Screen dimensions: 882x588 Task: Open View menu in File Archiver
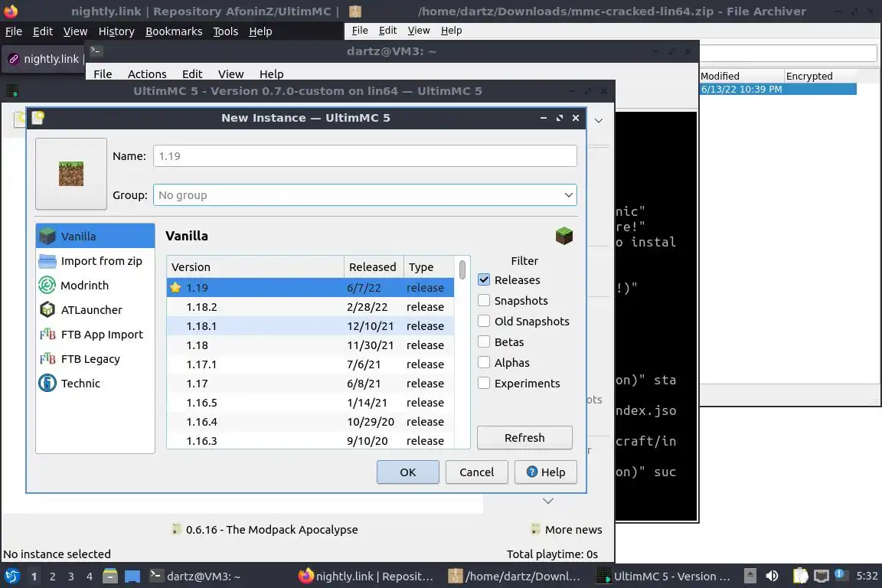pos(419,31)
